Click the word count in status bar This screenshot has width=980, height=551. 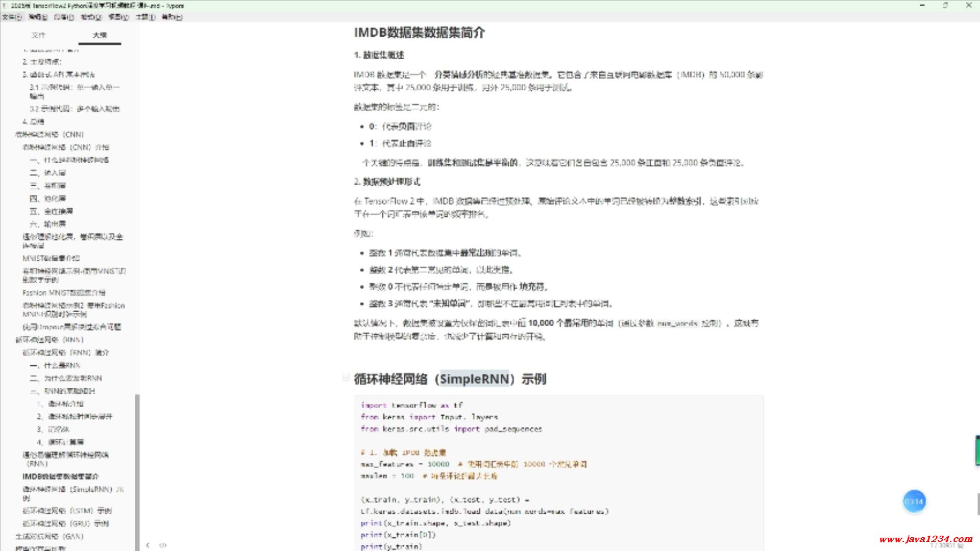[x=945, y=545]
